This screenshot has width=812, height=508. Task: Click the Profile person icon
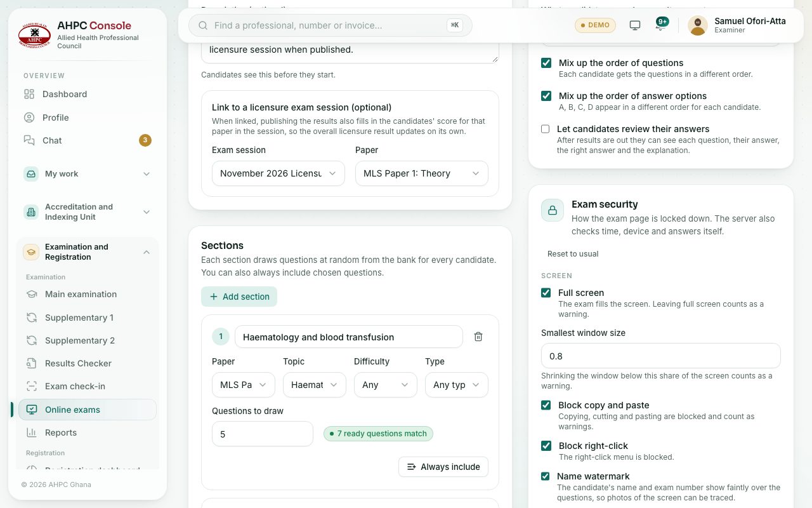(29, 117)
